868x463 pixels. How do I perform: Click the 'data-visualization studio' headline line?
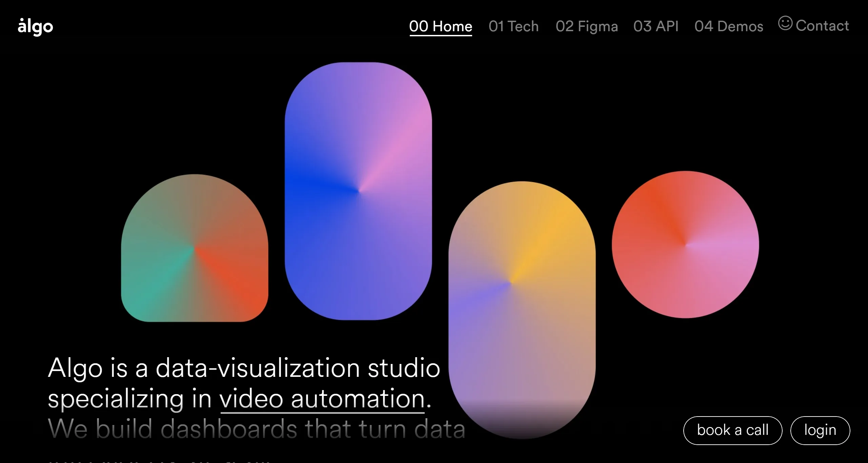(298, 368)
